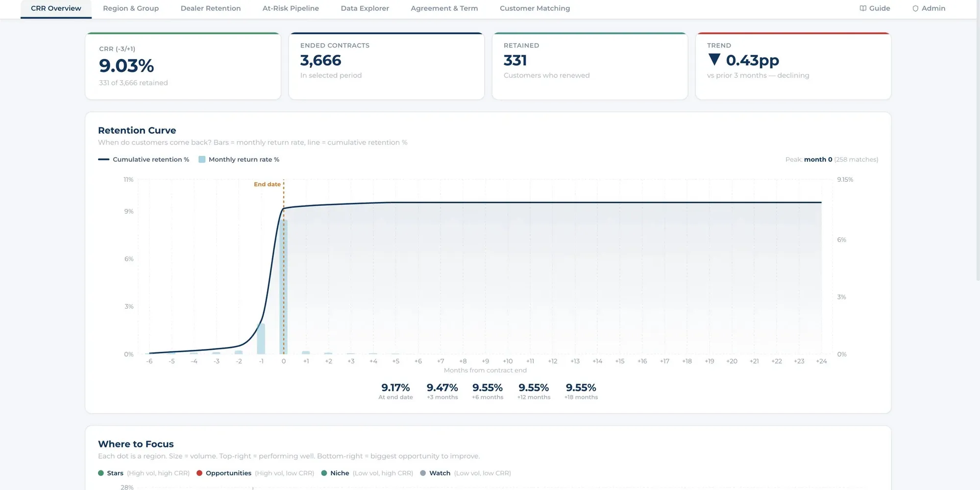
Task: Toggle the Monthly return rate % legend swatch
Action: tap(202, 159)
